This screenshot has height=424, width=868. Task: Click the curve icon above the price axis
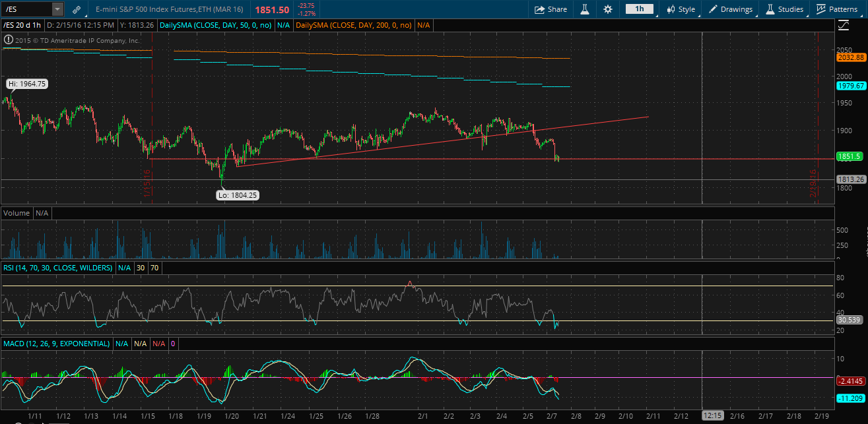[x=843, y=25]
